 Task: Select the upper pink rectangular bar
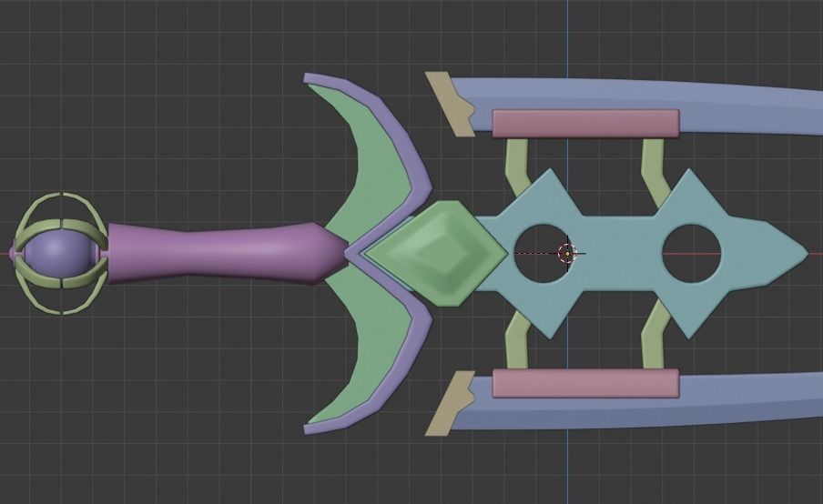(x=585, y=124)
